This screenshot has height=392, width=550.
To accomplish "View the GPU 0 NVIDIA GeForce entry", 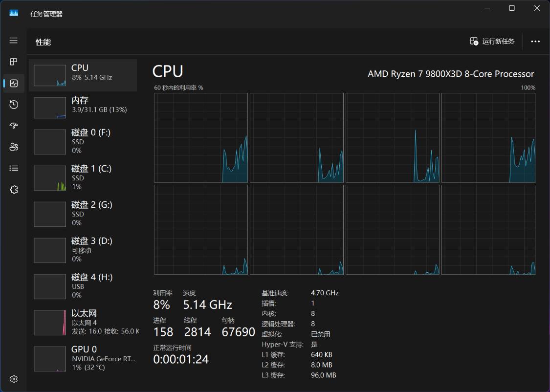I will point(83,358).
